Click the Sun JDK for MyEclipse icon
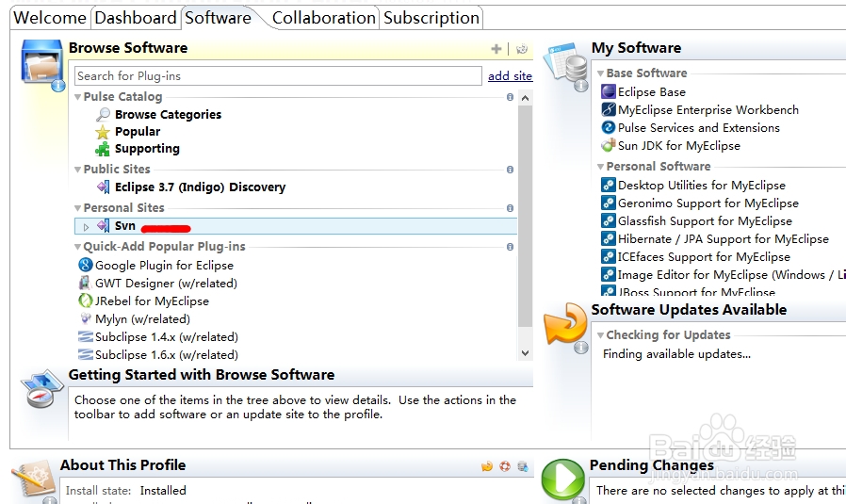This screenshot has width=846, height=504. pyautogui.click(x=608, y=145)
